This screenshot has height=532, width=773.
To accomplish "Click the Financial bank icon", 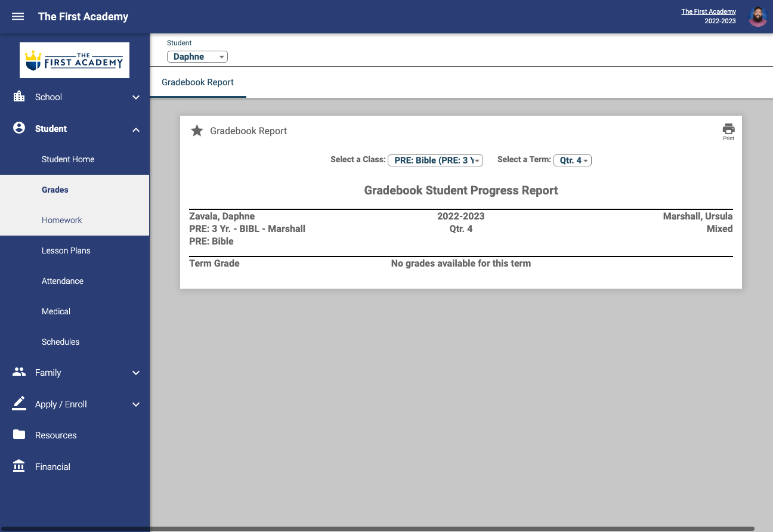I will point(19,466).
